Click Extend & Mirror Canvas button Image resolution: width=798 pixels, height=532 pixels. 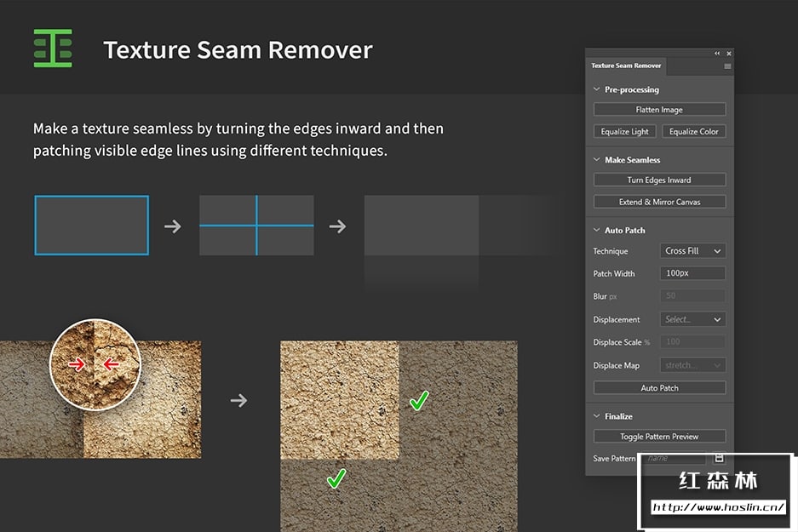click(659, 202)
